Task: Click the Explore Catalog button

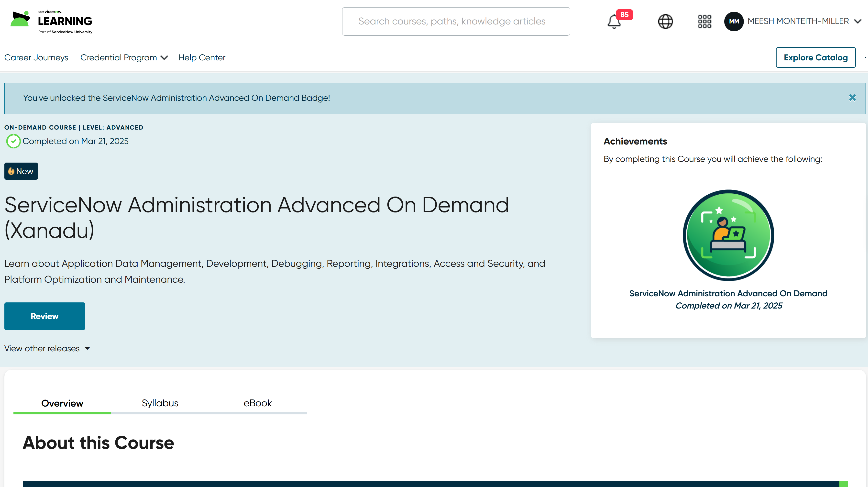Action: pos(815,58)
